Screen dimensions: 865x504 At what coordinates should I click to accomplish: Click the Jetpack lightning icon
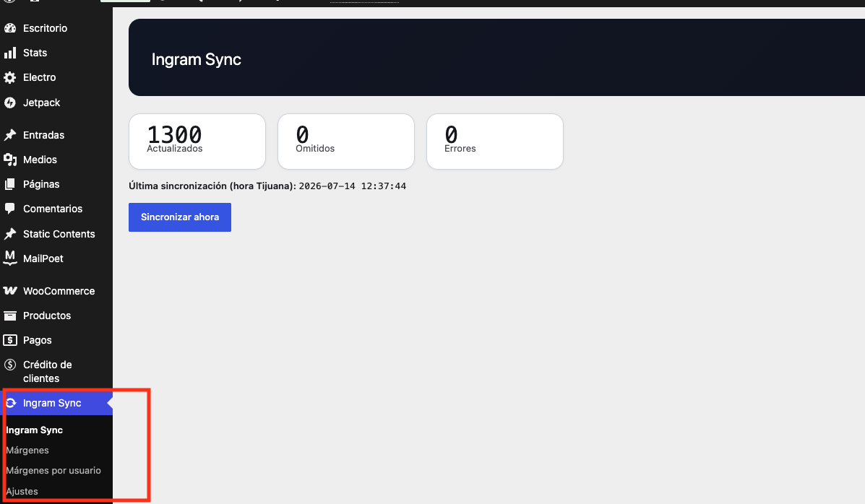tap(10, 103)
